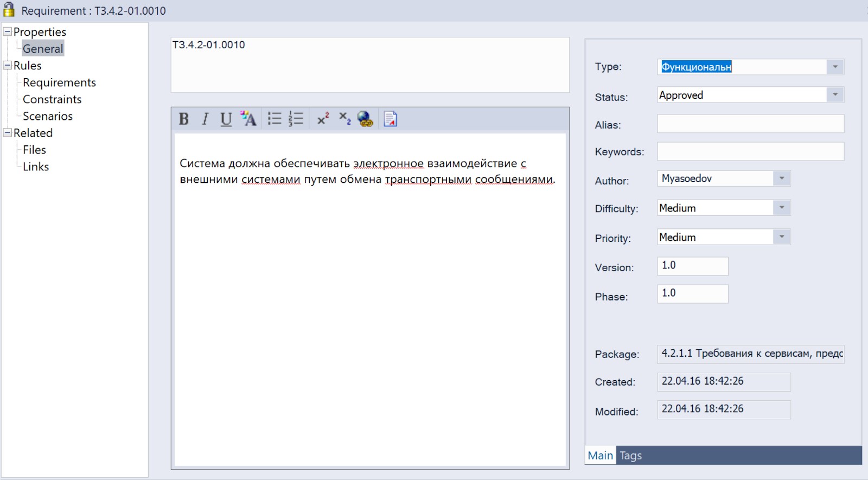Image resolution: width=868 pixels, height=480 pixels.
Task: Toggle Bold formatting in notes toolbar
Action: [x=183, y=119]
